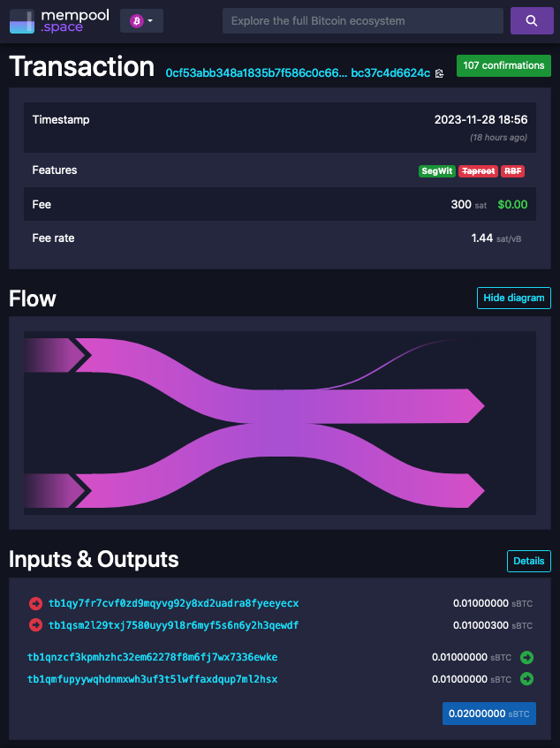The height and width of the screenshot is (748, 560).
Task: Toggle the 0.02000000 sBTC total amount display
Action: [x=489, y=714]
